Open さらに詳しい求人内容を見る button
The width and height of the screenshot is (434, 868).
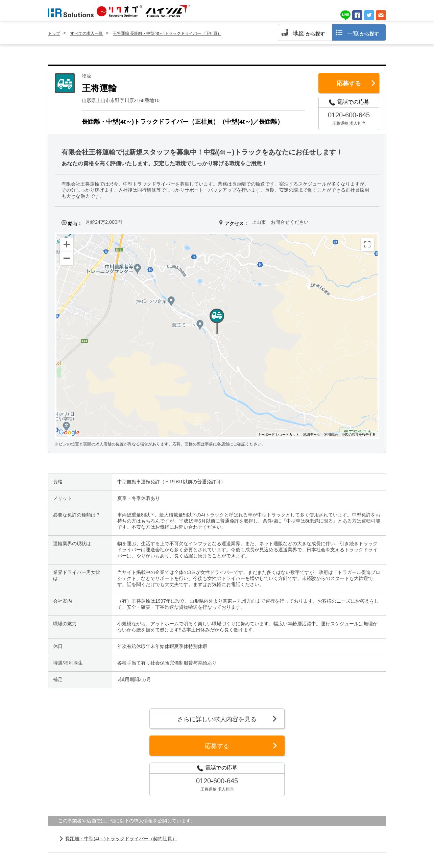pyautogui.click(x=217, y=719)
